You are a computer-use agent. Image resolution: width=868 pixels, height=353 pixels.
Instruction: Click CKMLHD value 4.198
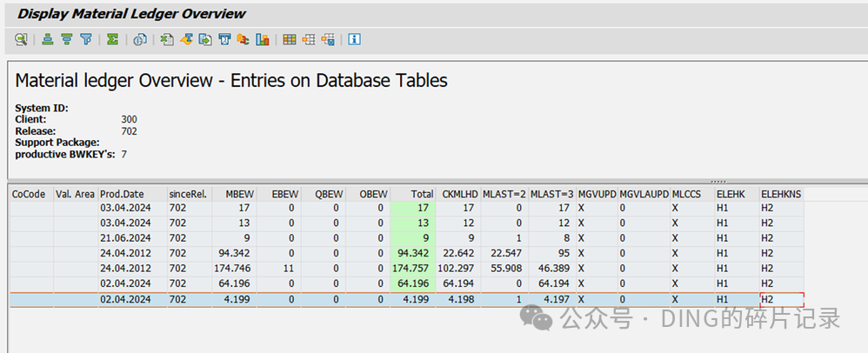[458, 299]
